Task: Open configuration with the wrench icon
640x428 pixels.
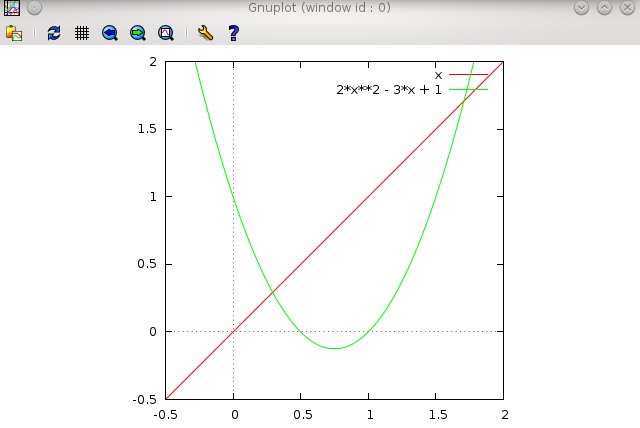Action: (205, 33)
